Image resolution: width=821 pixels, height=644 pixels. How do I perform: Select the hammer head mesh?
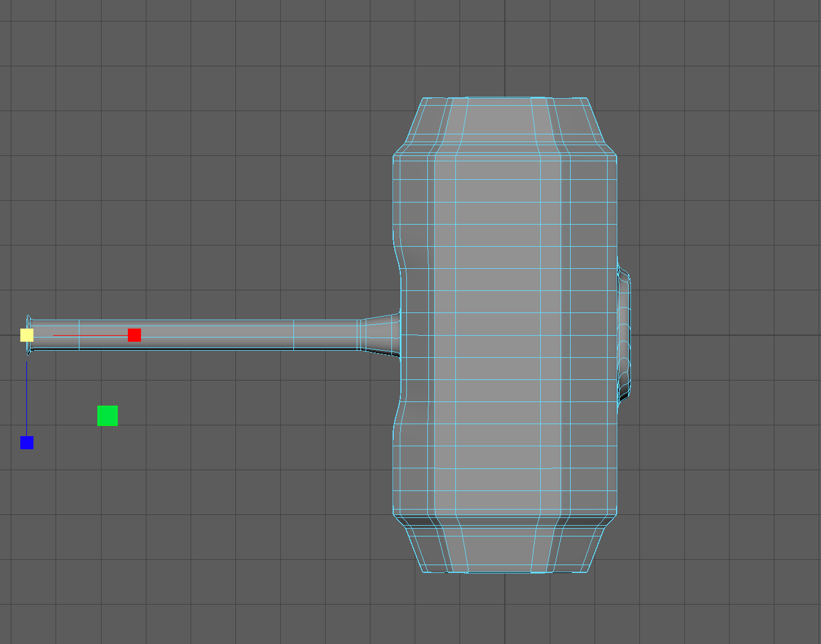tap(505, 335)
